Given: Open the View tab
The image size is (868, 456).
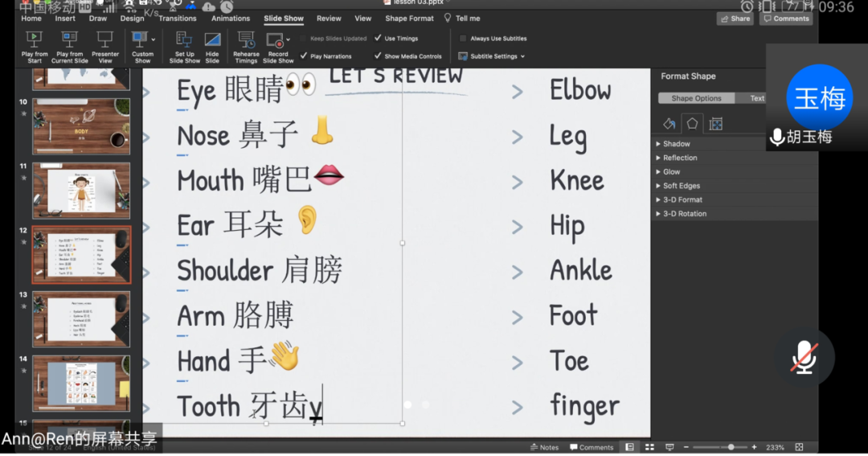Looking at the screenshot, I should (362, 18).
